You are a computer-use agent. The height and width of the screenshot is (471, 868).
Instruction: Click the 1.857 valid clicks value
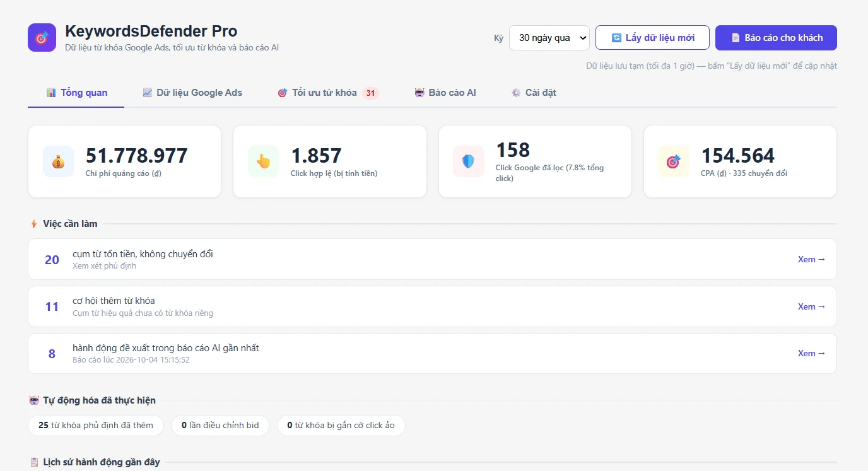(x=316, y=155)
